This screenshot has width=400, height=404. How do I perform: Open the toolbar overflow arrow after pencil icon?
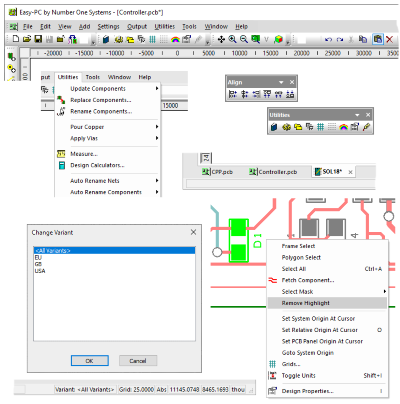pyautogui.click(x=208, y=41)
